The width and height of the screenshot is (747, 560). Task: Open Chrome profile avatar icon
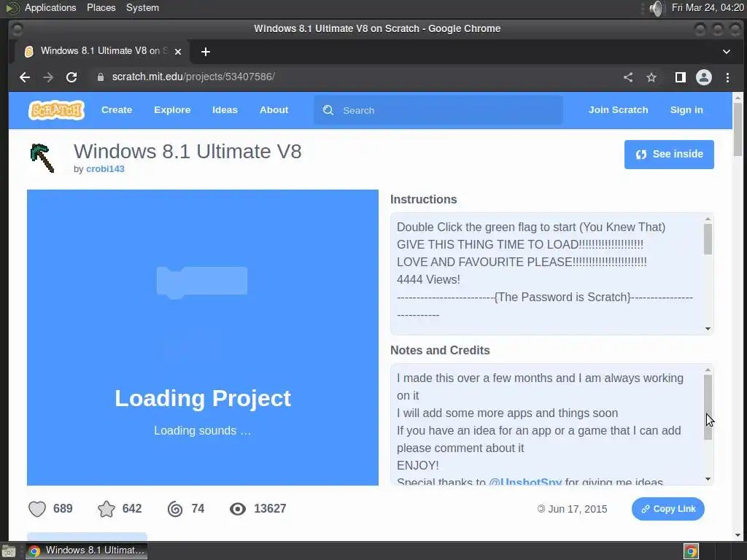coord(704,77)
